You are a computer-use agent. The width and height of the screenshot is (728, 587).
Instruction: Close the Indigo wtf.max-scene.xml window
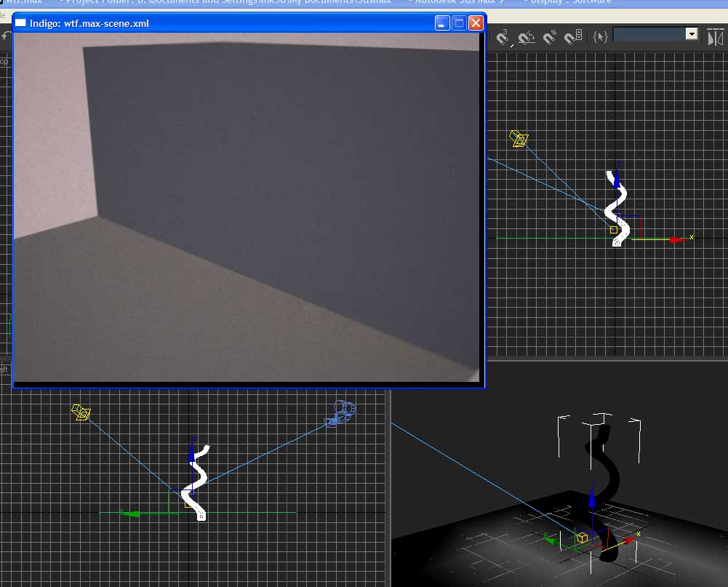476,23
